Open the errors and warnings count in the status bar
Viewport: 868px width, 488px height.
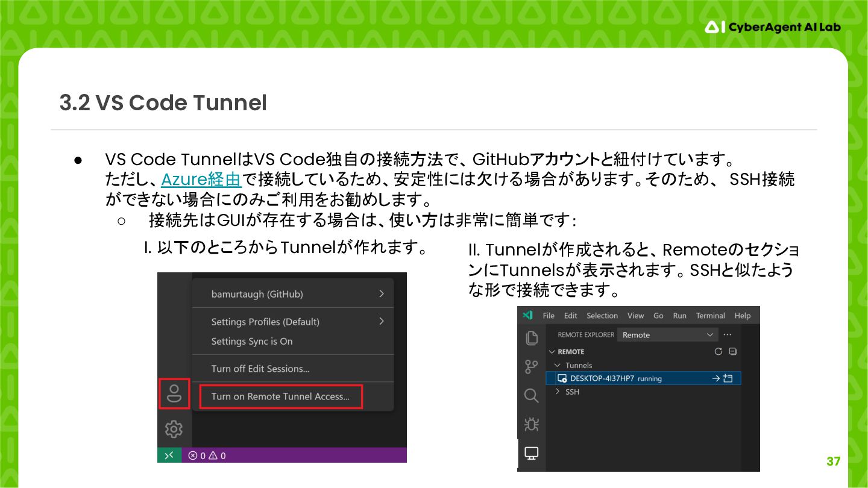(x=207, y=455)
